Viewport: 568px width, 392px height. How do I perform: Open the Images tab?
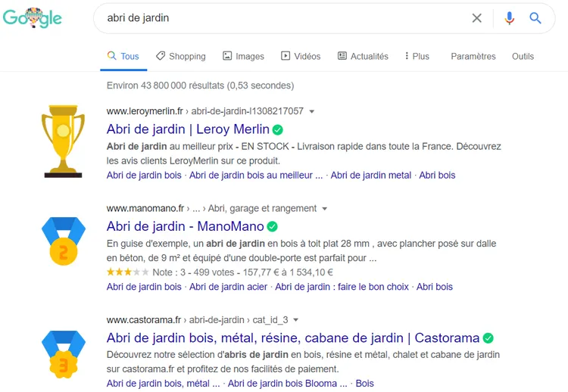[x=243, y=57]
